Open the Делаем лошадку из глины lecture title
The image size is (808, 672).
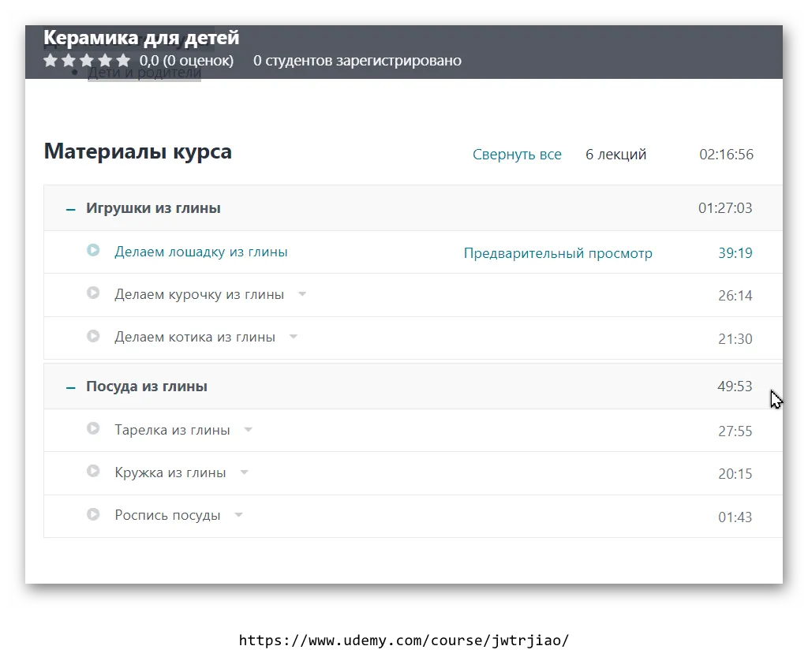click(201, 252)
